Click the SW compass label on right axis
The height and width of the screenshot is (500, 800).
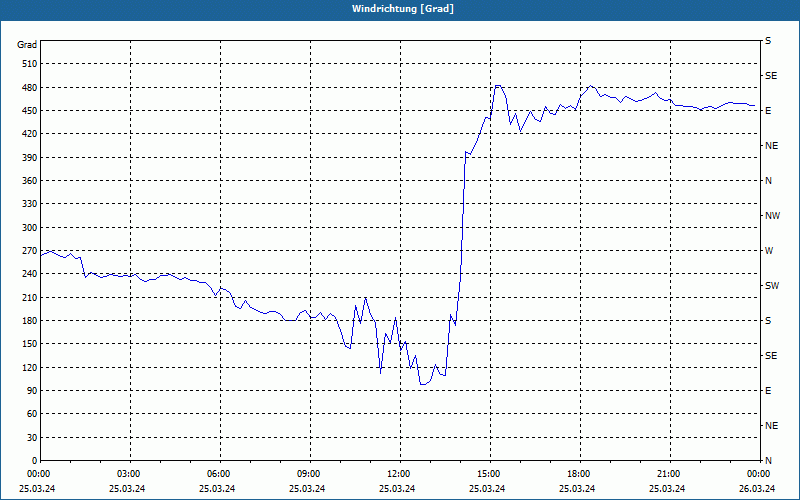pyautogui.click(x=772, y=286)
